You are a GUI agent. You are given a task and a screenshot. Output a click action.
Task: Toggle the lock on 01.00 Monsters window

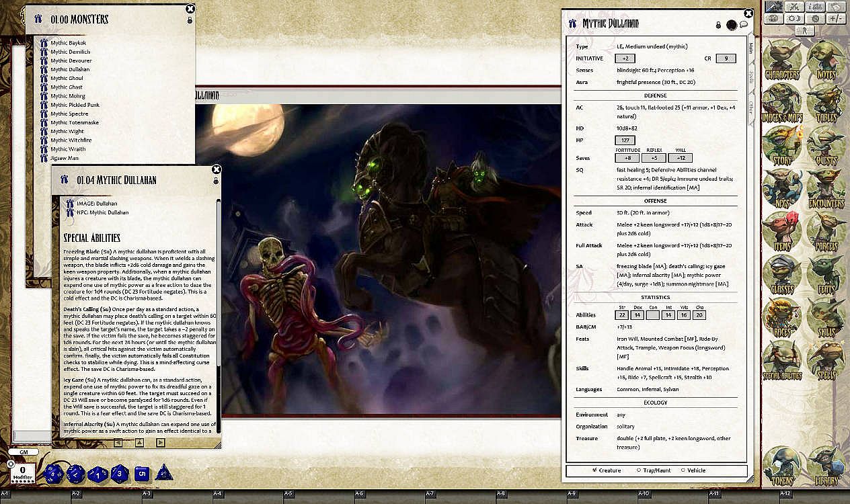pos(190,21)
